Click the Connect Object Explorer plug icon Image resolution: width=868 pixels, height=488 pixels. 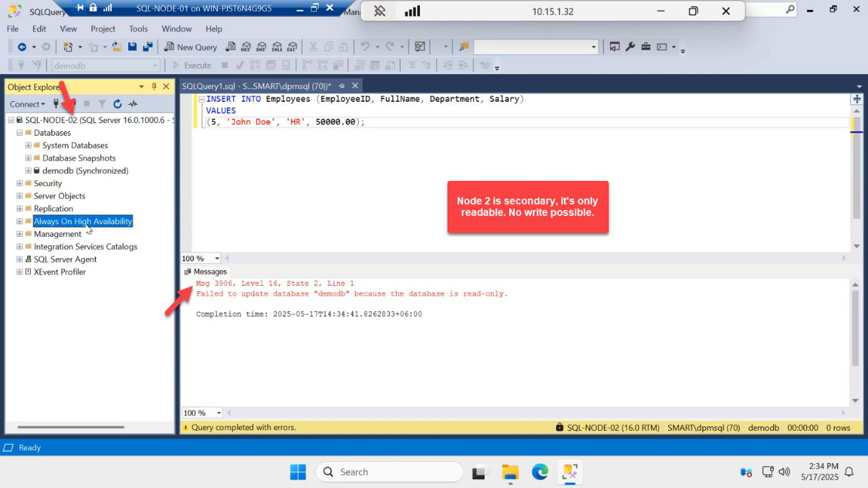click(57, 104)
